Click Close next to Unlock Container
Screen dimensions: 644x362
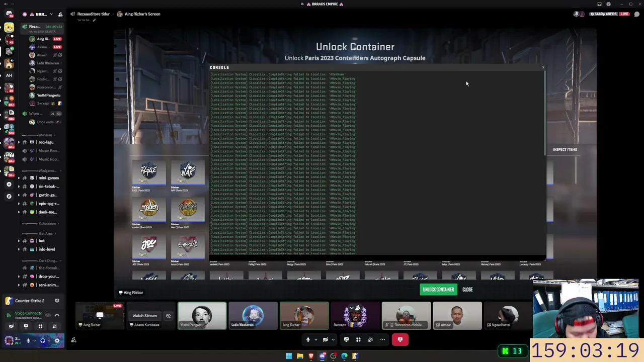click(x=467, y=290)
